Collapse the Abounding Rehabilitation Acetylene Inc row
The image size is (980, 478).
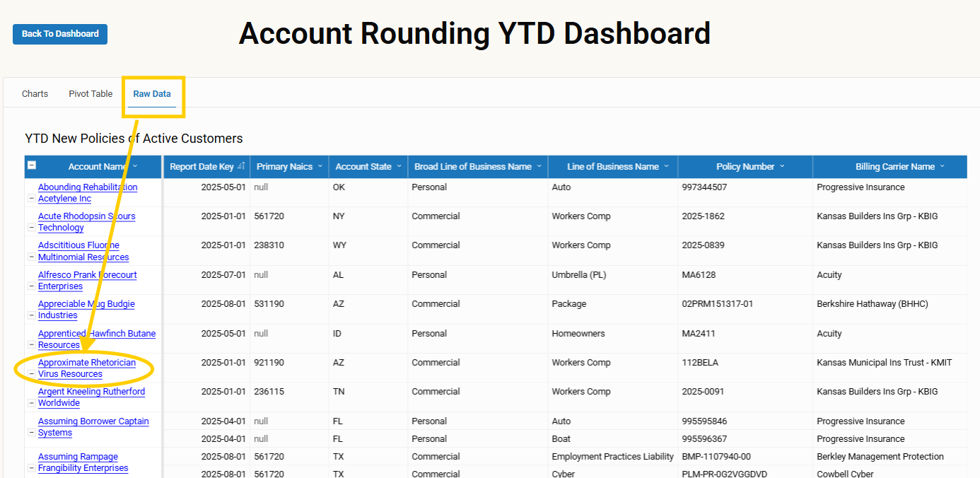click(31, 199)
